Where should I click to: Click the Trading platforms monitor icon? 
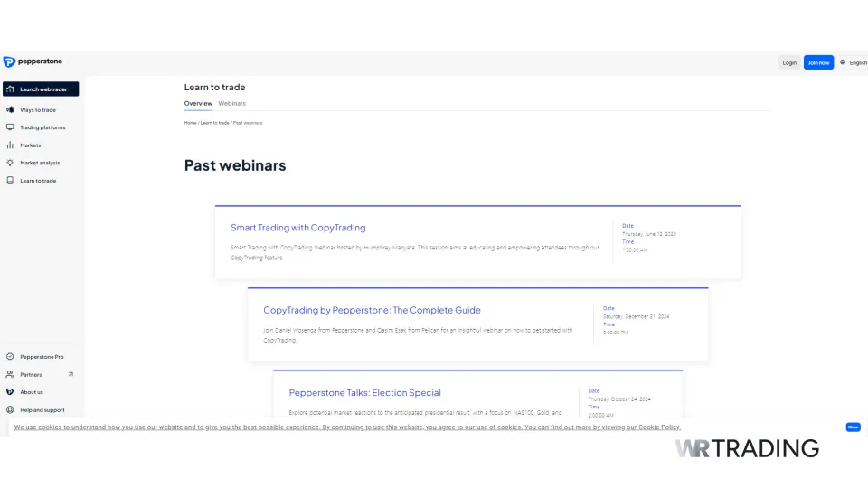(10, 127)
